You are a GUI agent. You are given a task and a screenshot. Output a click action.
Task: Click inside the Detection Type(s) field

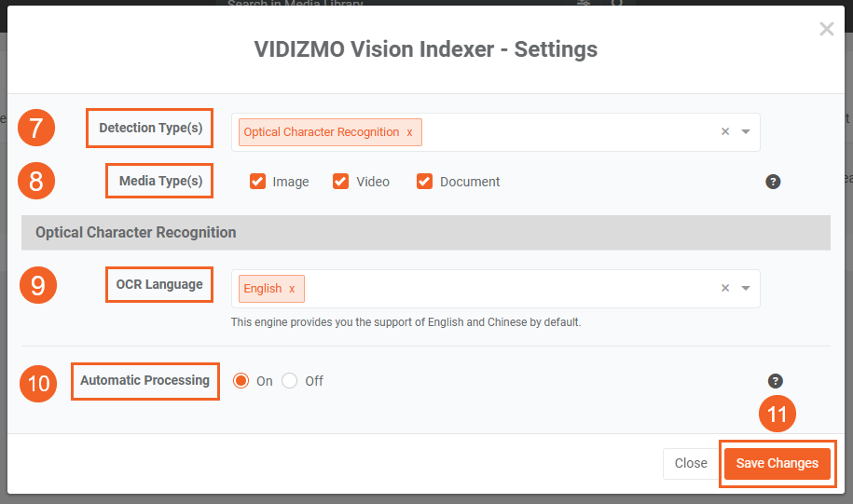[559, 132]
